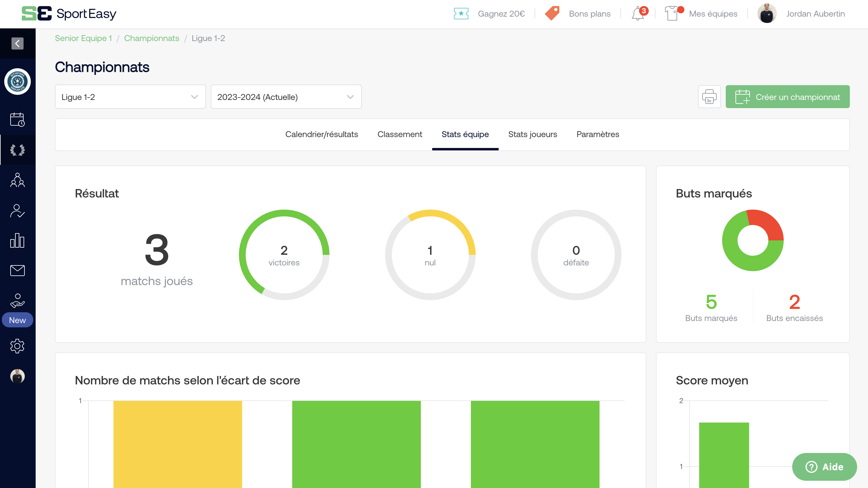Open the attendance person-check icon
868x488 pixels.
click(18, 211)
